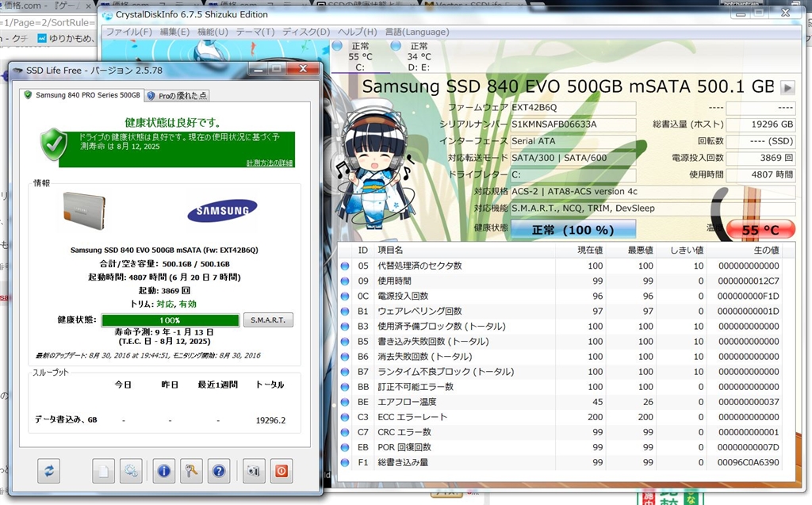The height and width of the screenshot is (505, 812).
Task: Click the blue info button in SSD Life
Action: tap(163, 471)
